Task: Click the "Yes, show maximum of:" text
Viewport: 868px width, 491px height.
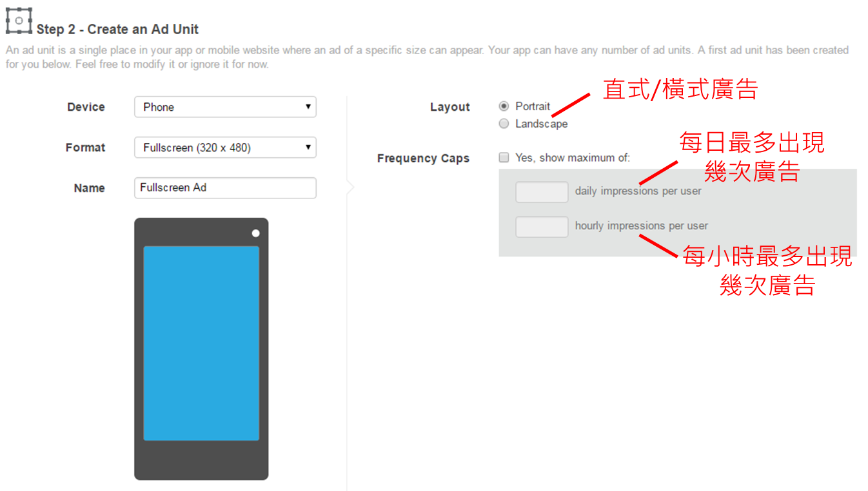Action: coord(573,157)
